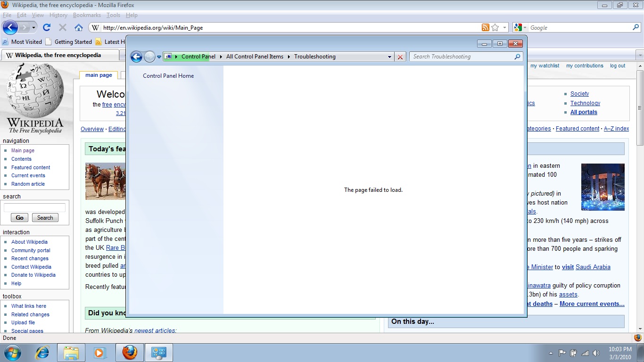The width and height of the screenshot is (644, 362).
Task: Click the Wikipedia Search button
Action: (x=45, y=218)
